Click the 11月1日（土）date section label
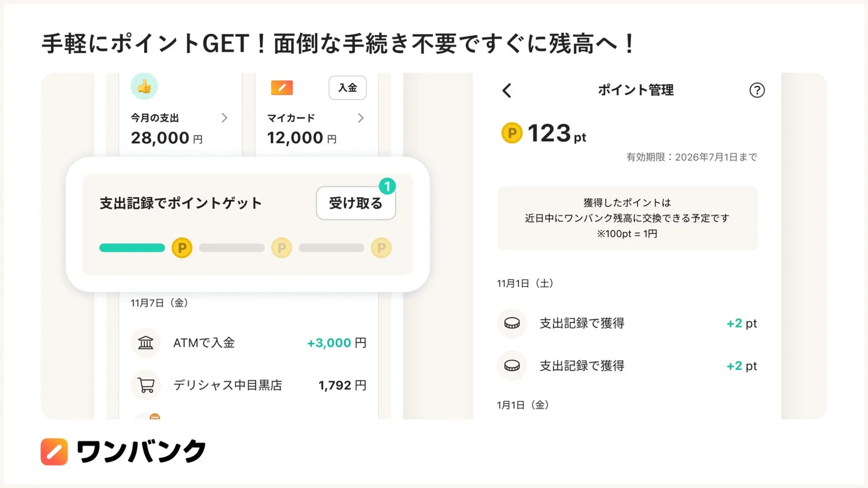The width and height of the screenshot is (868, 488). pos(525,283)
